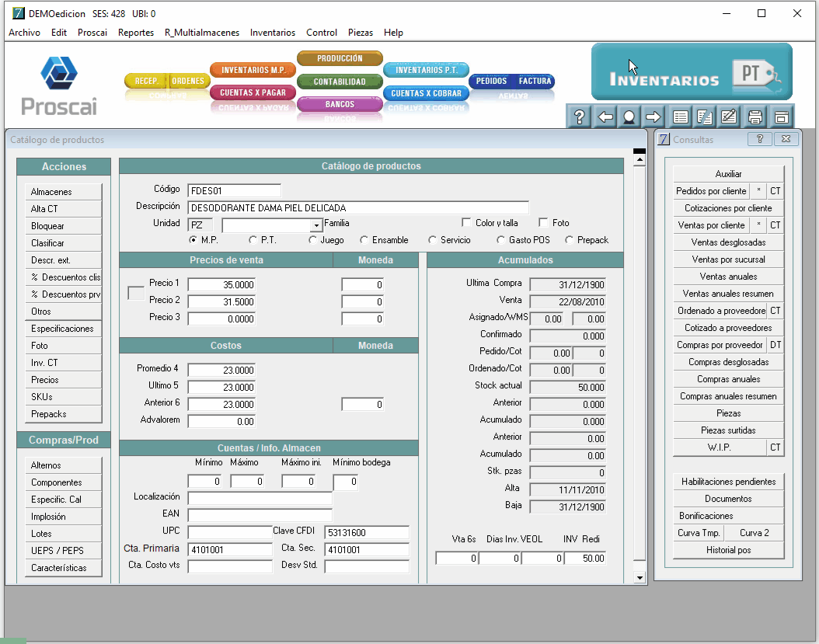Open the Archivo menu
Screen dimensions: 819x644
[24, 33]
